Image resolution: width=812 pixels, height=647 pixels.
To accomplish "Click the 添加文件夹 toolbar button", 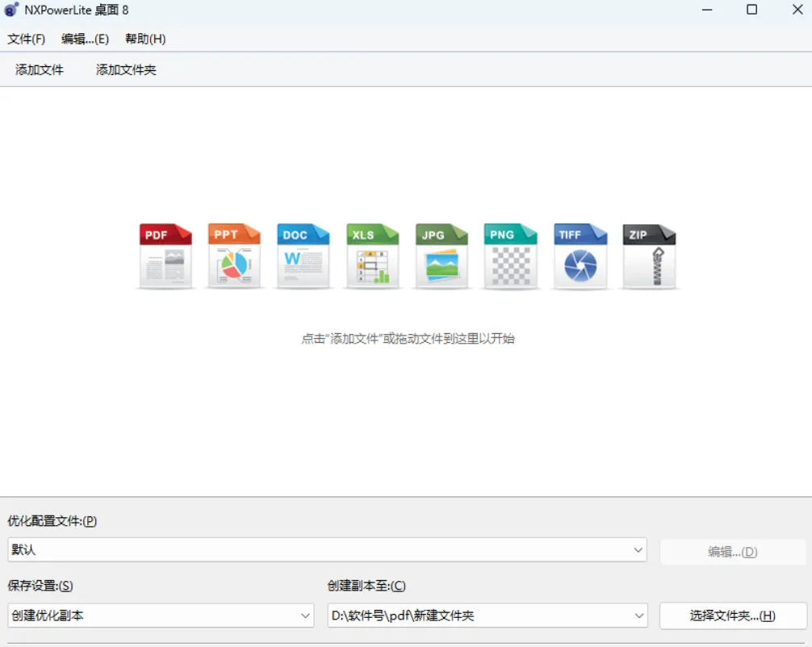I will [126, 69].
